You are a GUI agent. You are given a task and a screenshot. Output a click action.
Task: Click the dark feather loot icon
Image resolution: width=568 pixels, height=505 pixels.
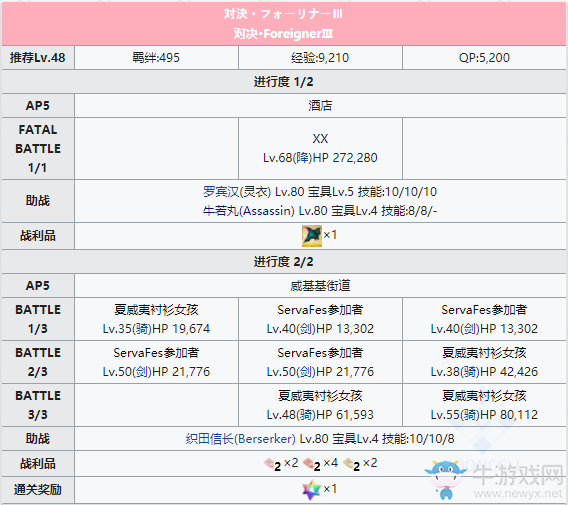click(x=312, y=236)
